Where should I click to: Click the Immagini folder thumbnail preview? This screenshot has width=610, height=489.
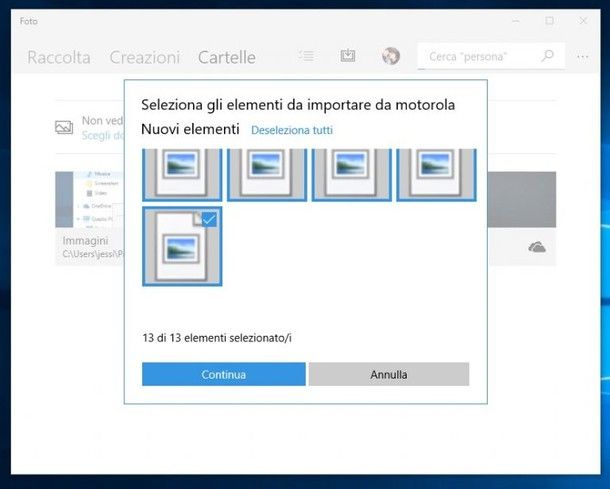point(89,200)
